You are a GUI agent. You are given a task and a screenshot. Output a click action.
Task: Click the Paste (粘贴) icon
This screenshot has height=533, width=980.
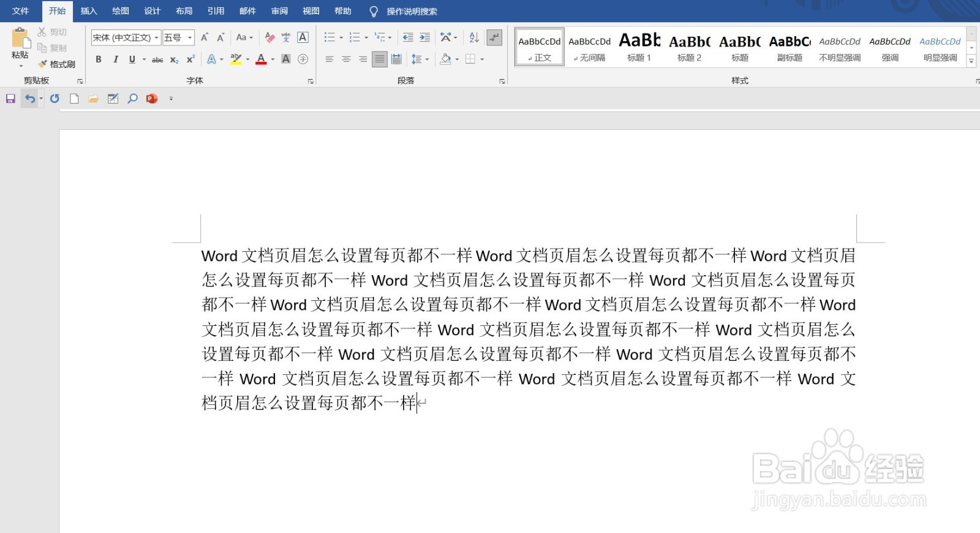click(20, 38)
